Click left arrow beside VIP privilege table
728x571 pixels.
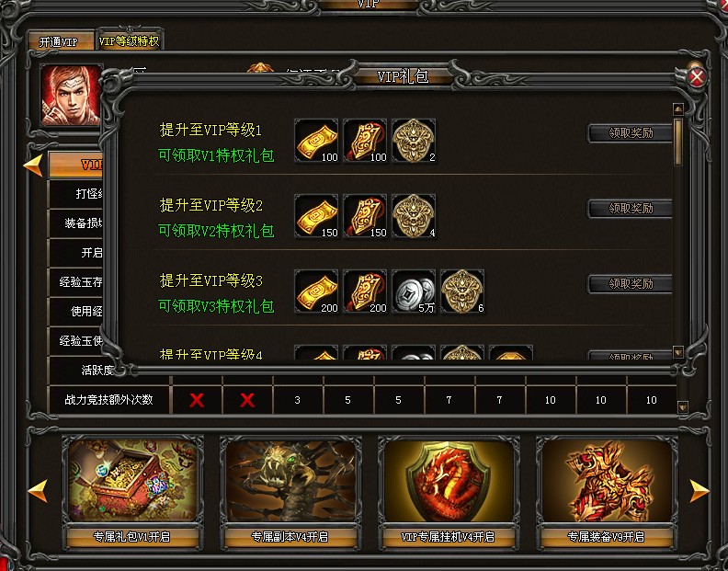33,166
